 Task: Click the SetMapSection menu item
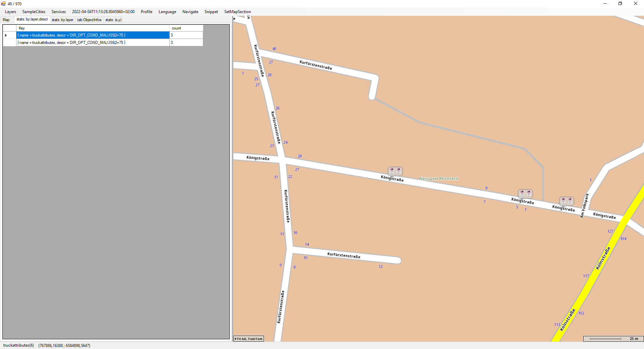[237, 12]
